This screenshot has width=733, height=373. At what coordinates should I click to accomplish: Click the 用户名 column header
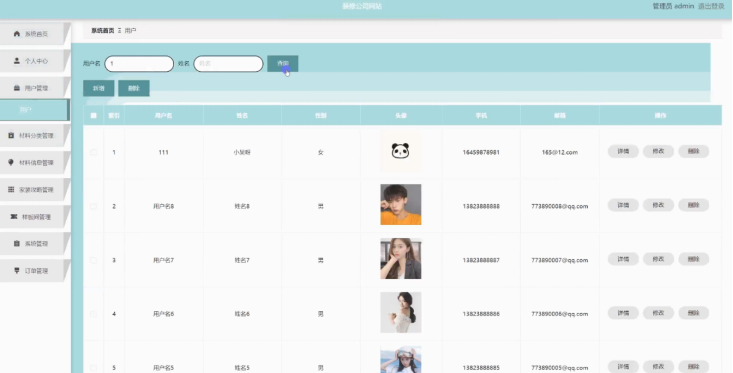tap(164, 115)
